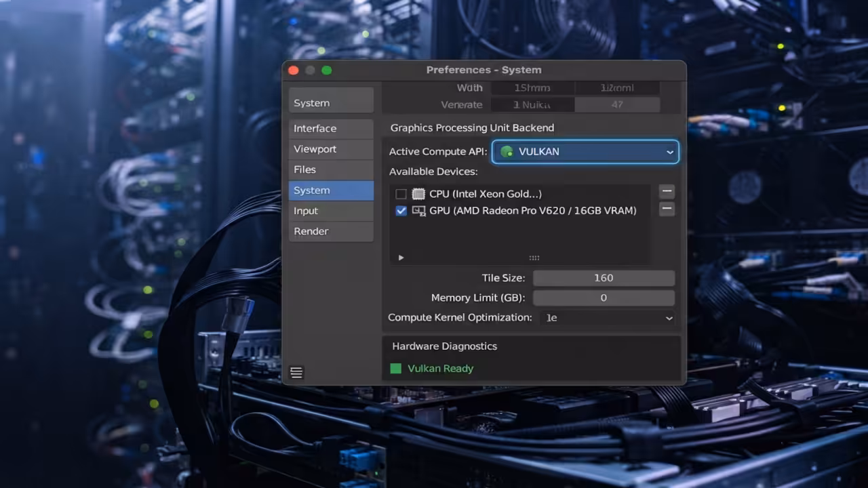This screenshot has width=868, height=488.
Task: Click the green zoom window button
Action: (x=326, y=70)
